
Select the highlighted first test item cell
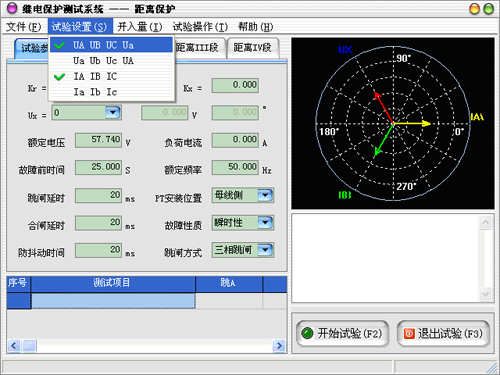click(x=113, y=301)
